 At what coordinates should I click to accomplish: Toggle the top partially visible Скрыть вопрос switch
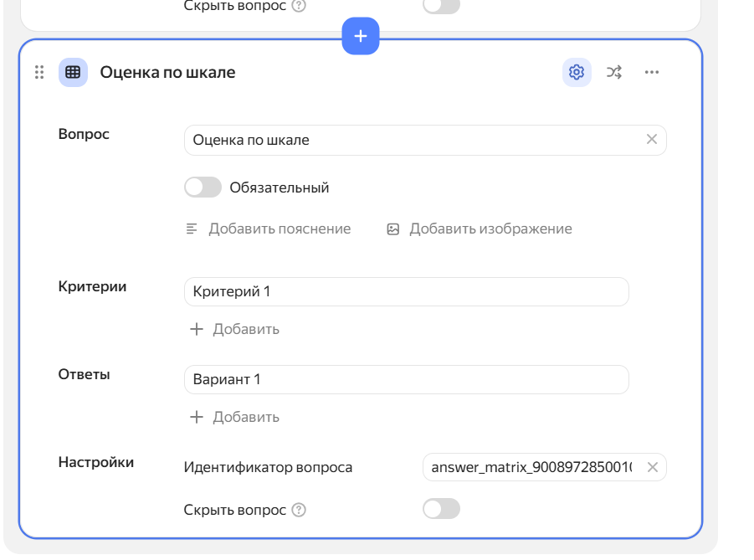(x=441, y=6)
